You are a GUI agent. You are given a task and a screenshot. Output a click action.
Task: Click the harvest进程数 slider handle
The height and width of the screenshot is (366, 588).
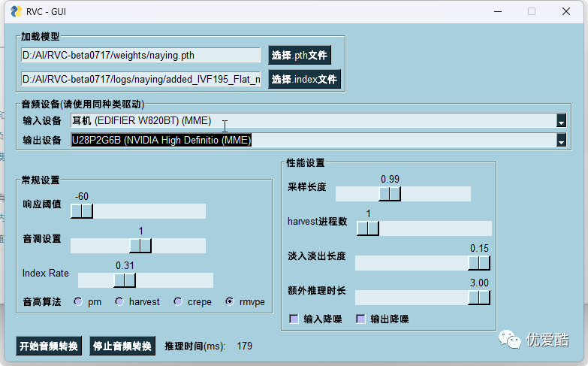(x=368, y=228)
